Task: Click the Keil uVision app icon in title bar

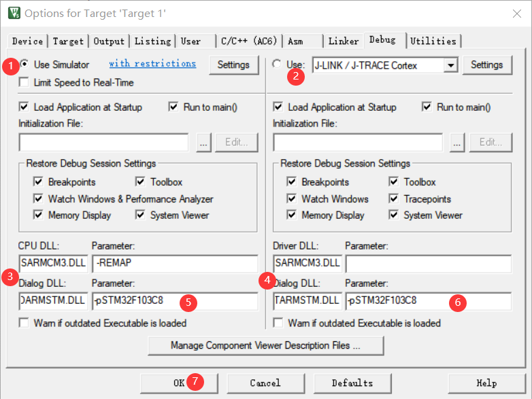Action: [x=14, y=13]
